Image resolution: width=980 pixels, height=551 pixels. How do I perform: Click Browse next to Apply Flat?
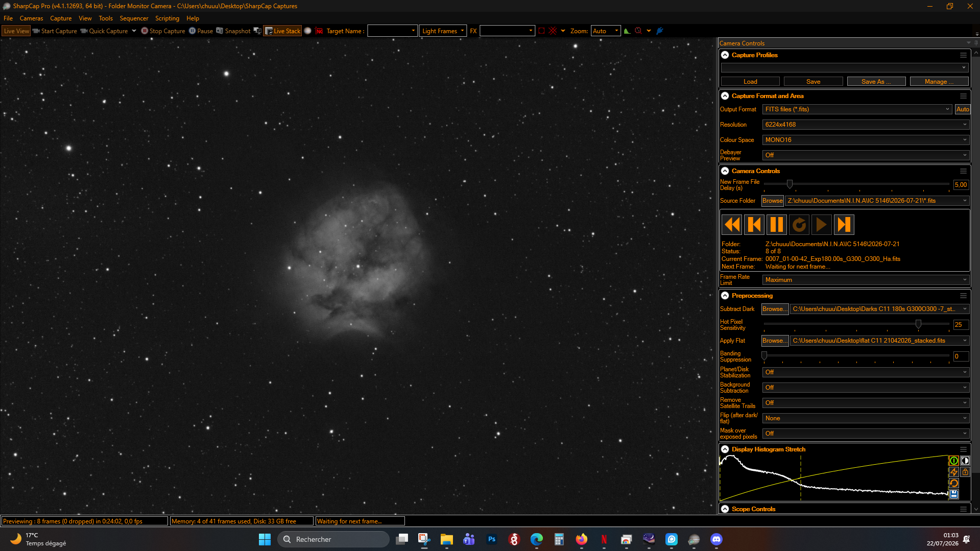[775, 341]
